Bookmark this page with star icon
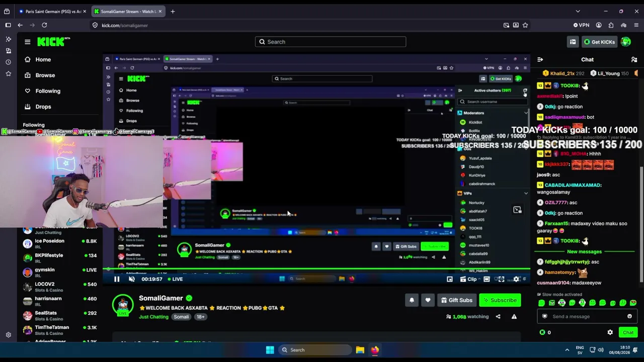 point(525,25)
